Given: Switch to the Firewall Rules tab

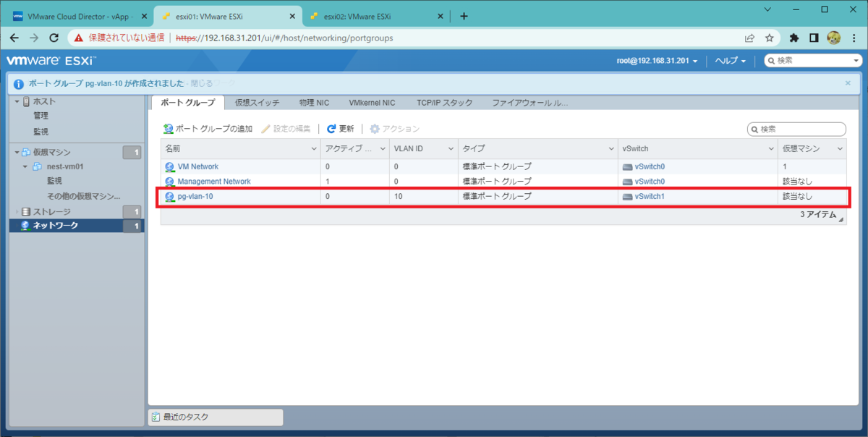Looking at the screenshot, I should coord(530,103).
